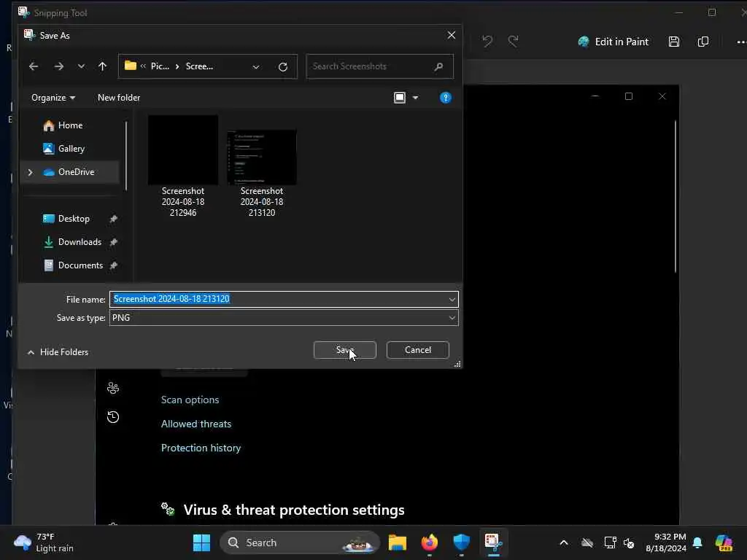This screenshot has height=560, width=747.
Task: Click family options sidebar icon
Action: click(113, 388)
